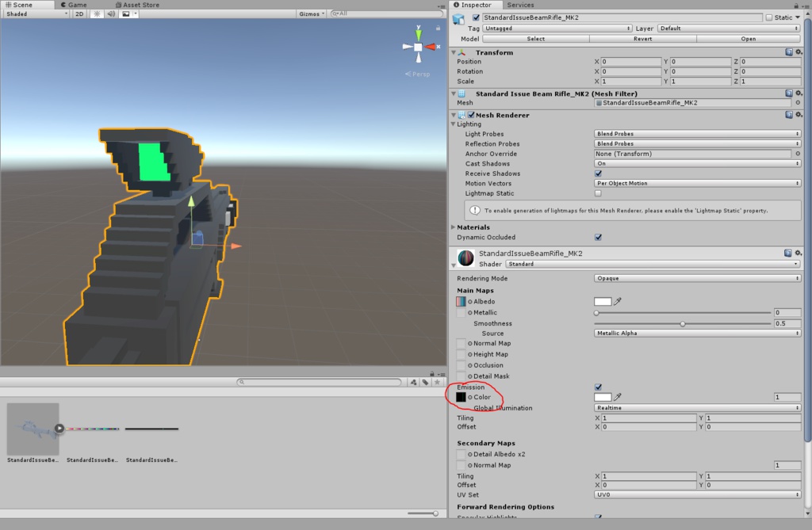Image resolution: width=812 pixels, height=530 pixels.
Task: Click the Emission color swatch
Action: tap(603, 397)
